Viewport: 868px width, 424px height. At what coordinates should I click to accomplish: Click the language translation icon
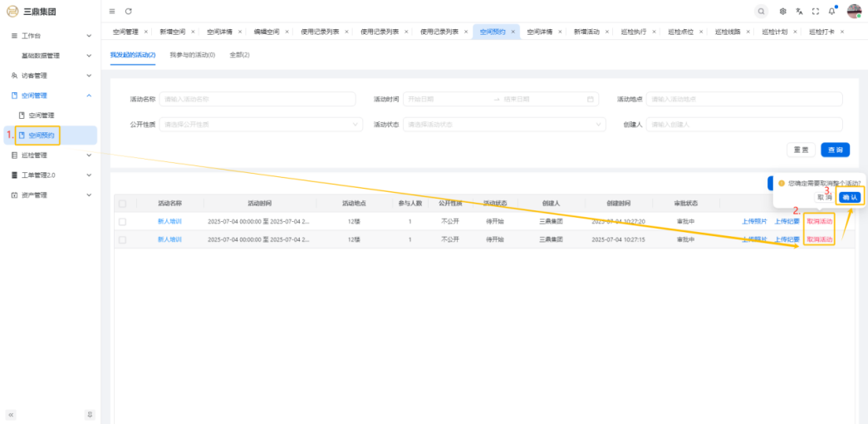(799, 11)
